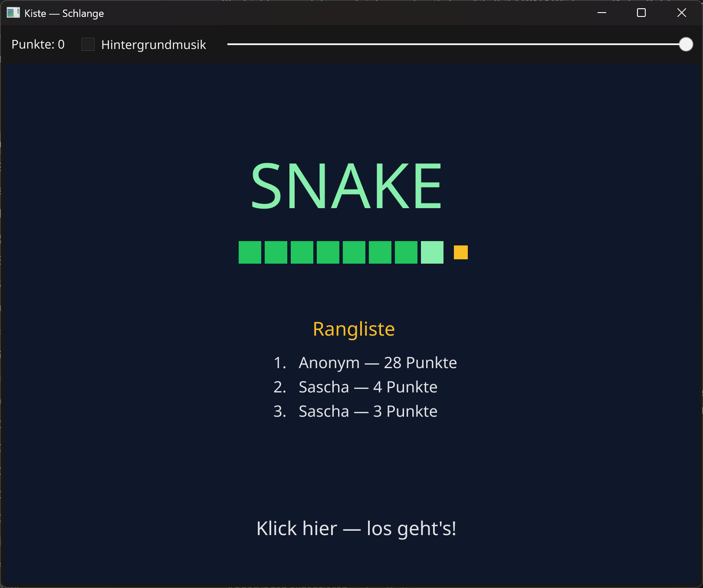The image size is (703, 588).
Task: Click the Punkte: 0 score label
Action: [x=38, y=45]
